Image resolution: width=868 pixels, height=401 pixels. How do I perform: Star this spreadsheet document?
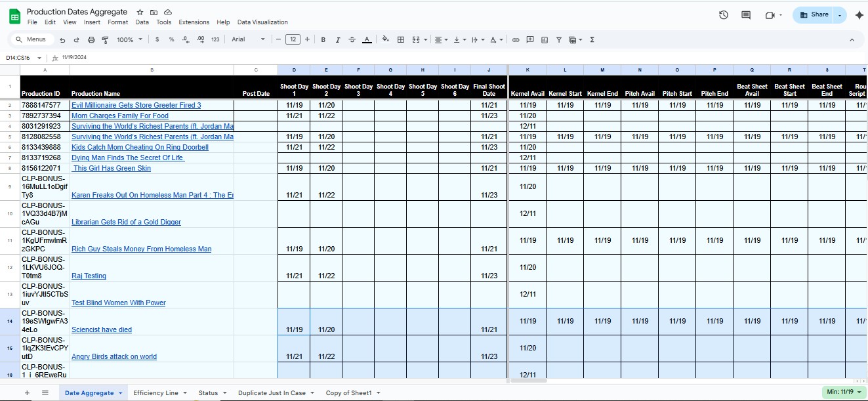(140, 12)
